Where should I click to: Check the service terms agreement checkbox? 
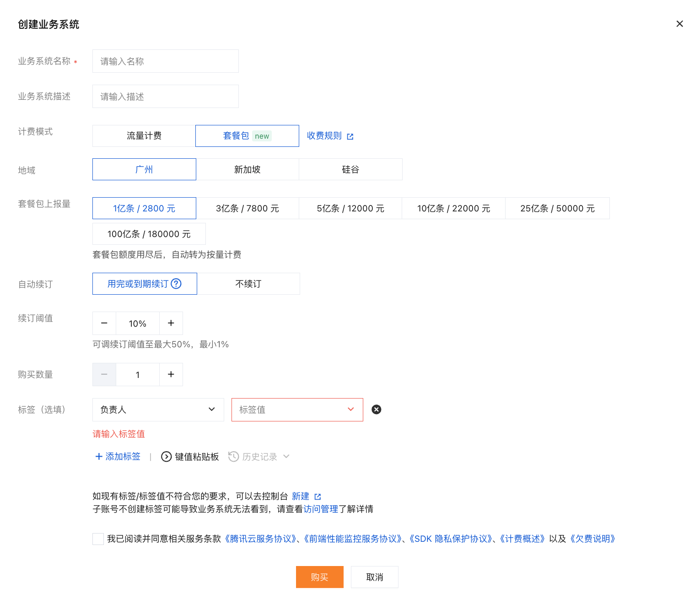(98, 539)
